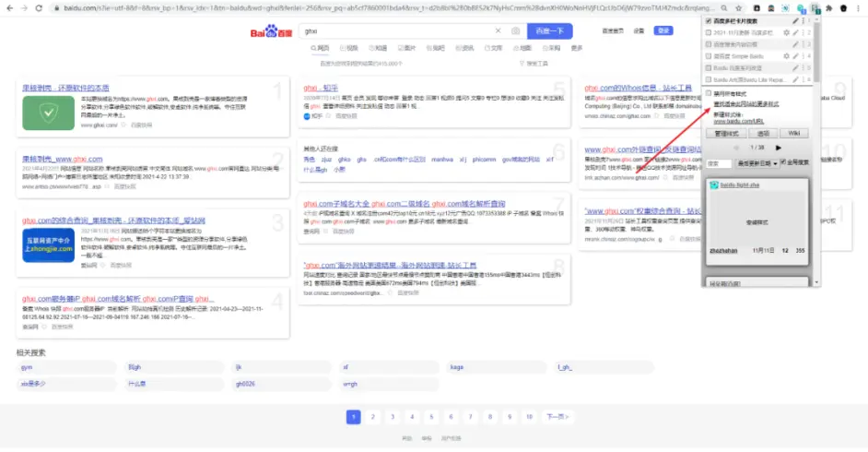Open the kaga related search suggestion

(496, 367)
